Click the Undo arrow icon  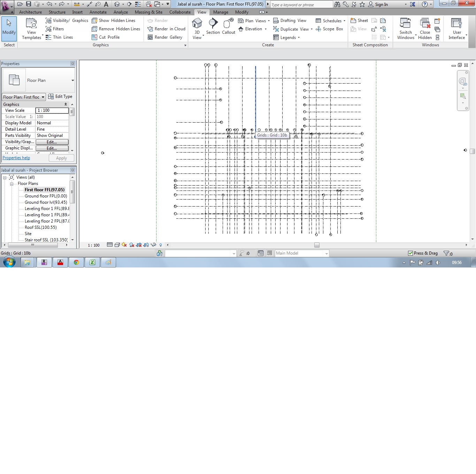click(x=49, y=4)
